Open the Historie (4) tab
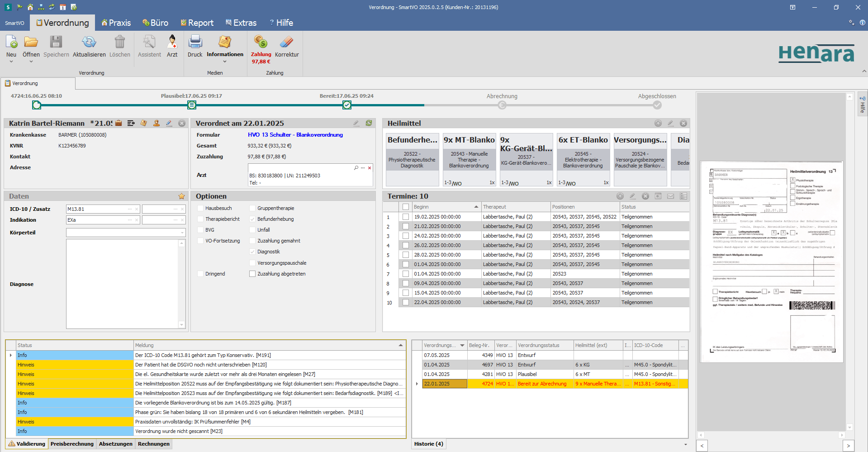 [428, 444]
